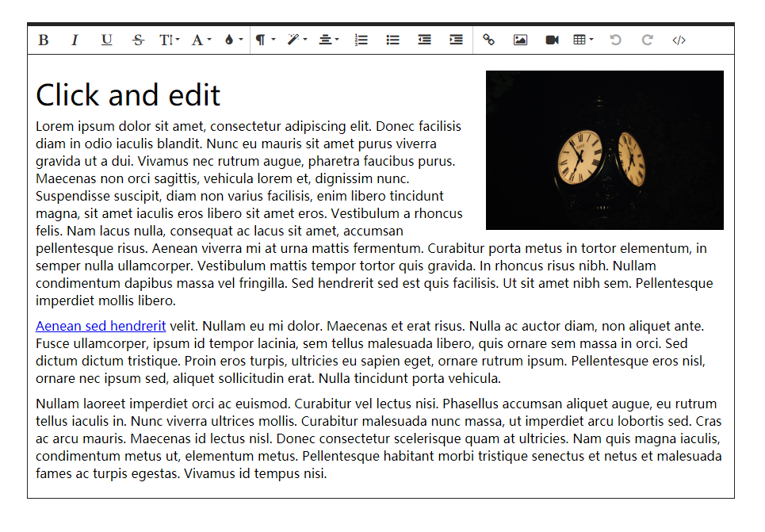Insert a hyperlink using the chain icon
Screen dimensions: 765x532
[488, 39]
